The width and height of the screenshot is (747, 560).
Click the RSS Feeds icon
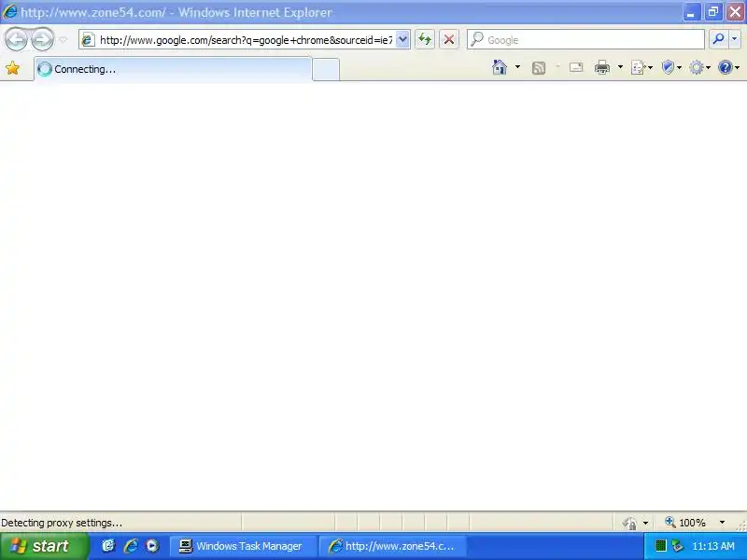(539, 68)
